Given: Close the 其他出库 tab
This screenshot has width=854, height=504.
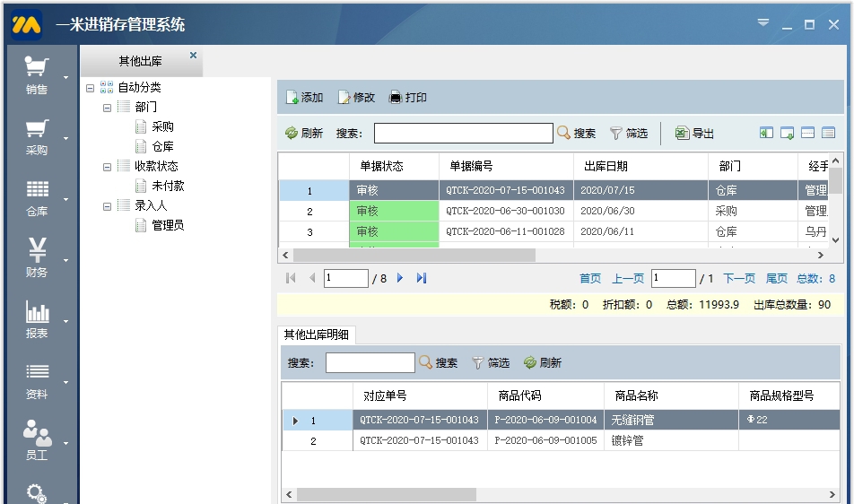Looking at the screenshot, I should pyautogui.click(x=193, y=56).
